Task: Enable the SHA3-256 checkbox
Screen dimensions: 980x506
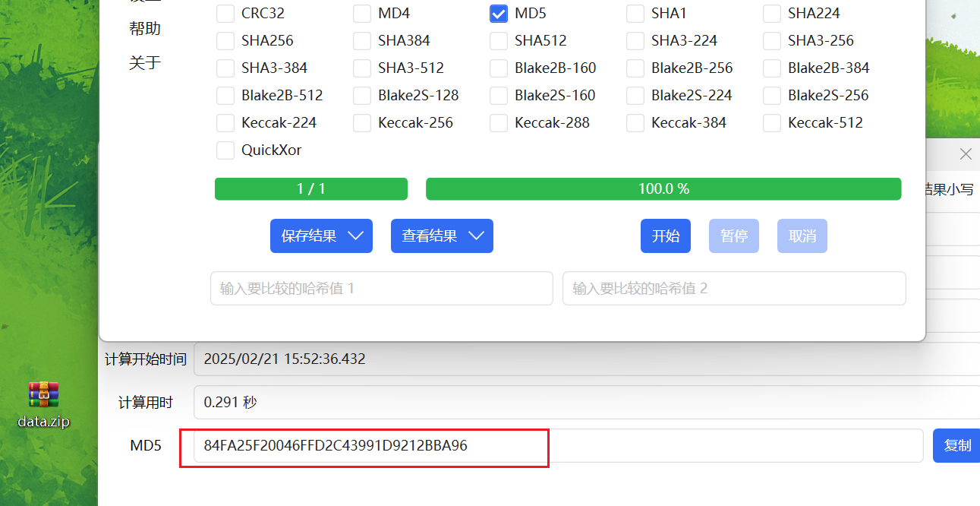Action: [772, 41]
